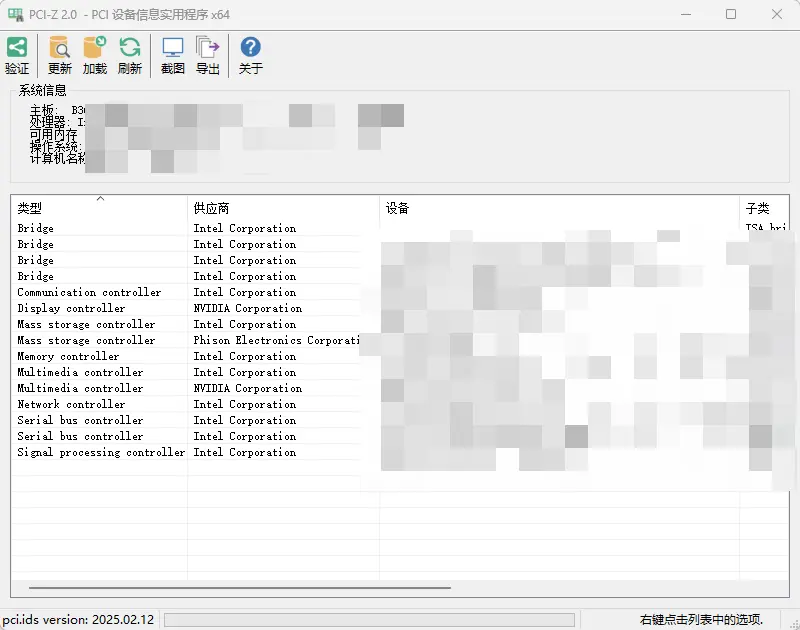This screenshot has width=800, height=630.
Task: Click Intel Corporation in Memory controller row
Action: point(244,356)
